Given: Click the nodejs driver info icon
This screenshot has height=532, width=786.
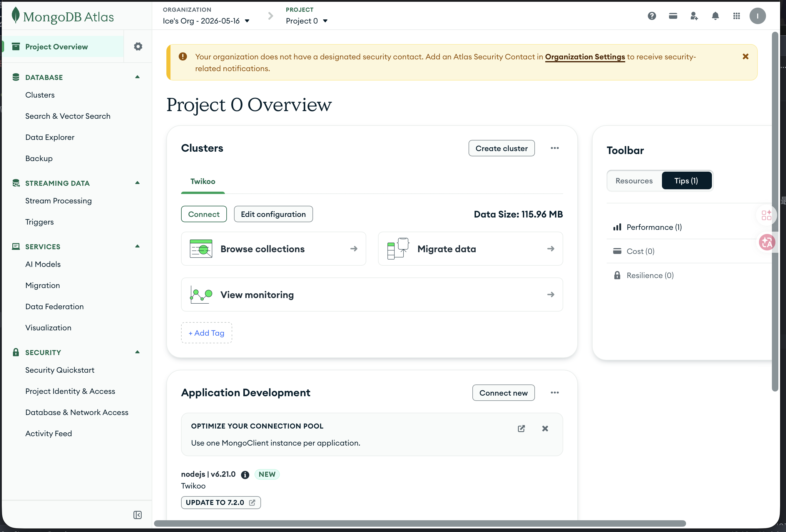Looking at the screenshot, I should [x=245, y=475].
